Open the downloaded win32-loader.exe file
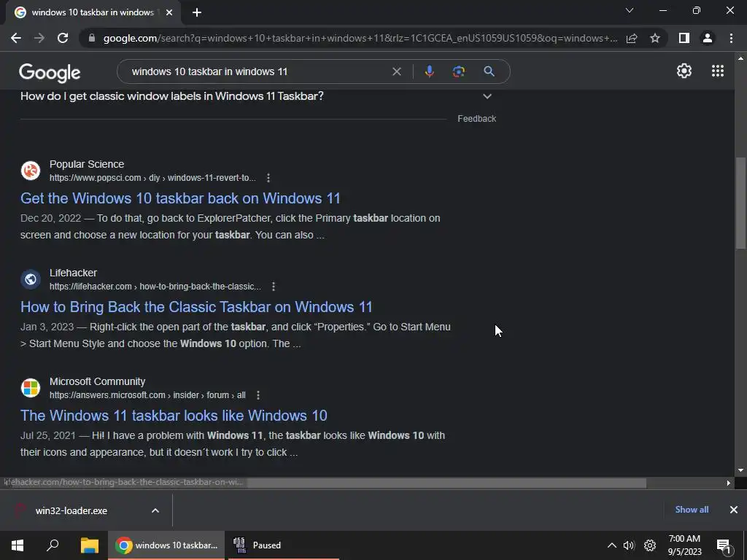This screenshot has height=560, width=747. click(71, 510)
